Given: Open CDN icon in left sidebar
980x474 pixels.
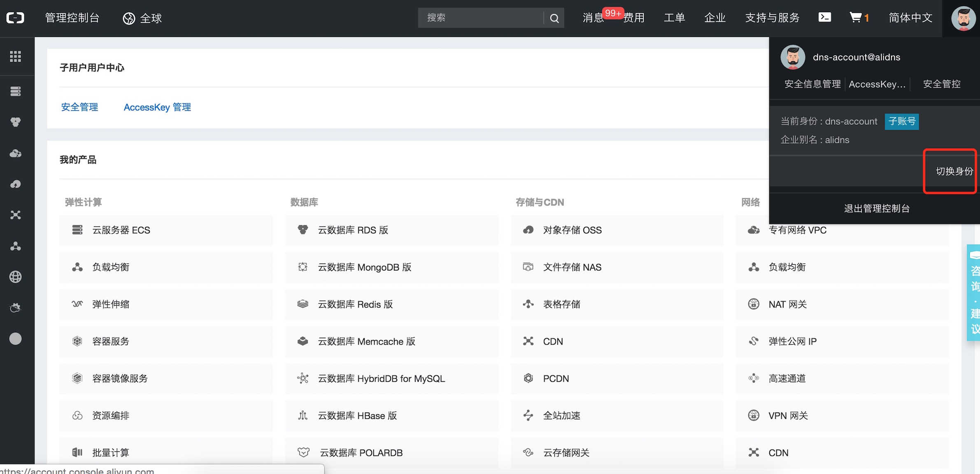Looking at the screenshot, I should (16, 215).
